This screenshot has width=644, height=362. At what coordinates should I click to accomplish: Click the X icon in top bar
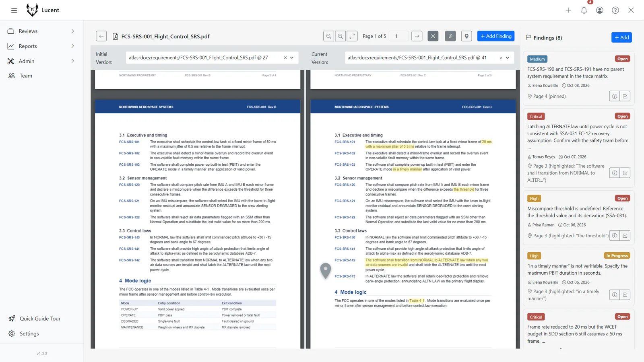[x=631, y=10]
